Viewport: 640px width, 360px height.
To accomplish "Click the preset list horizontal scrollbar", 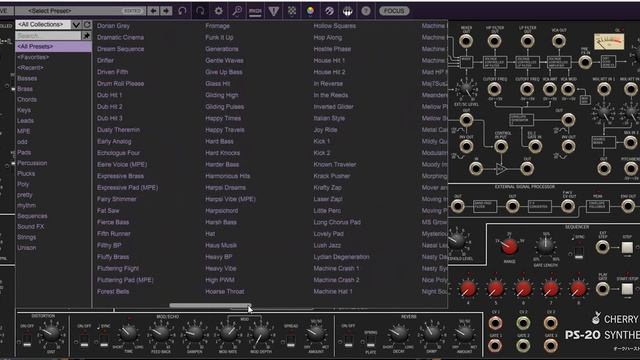I will pyautogui.click(x=210, y=305).
